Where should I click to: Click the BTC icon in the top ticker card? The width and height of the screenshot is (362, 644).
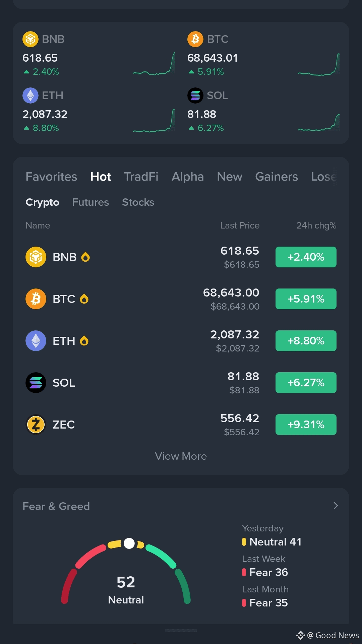pyautogui.click(x=195, y=39)
